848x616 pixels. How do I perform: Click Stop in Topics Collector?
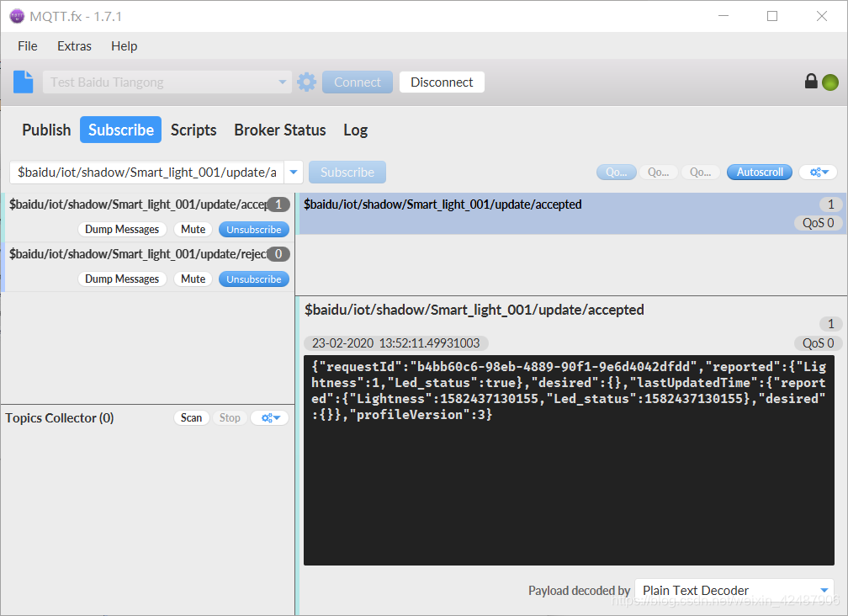pyautogui.click(x=230, y=418)
